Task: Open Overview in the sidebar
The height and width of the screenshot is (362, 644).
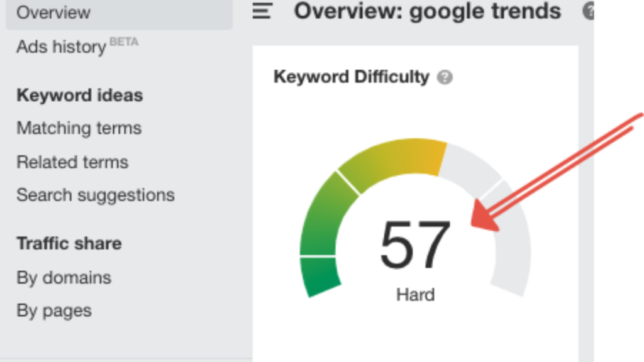Action: tap(53, 13)
